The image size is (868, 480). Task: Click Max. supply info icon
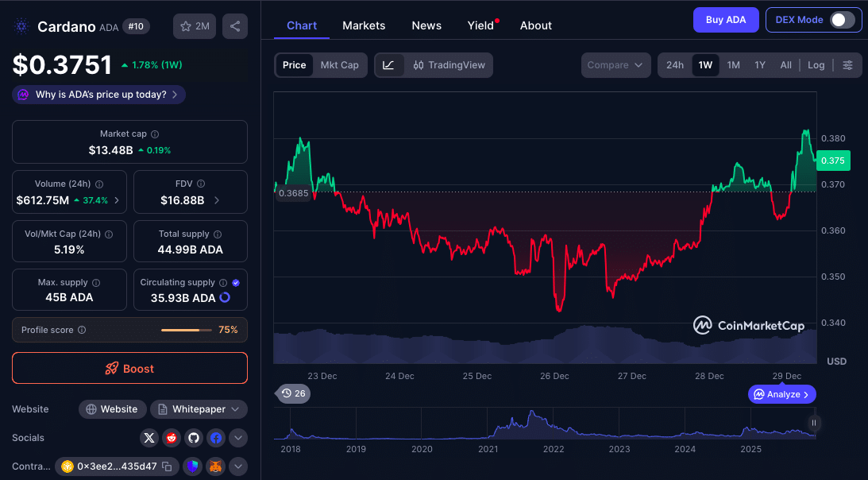(x=96, y=283)
